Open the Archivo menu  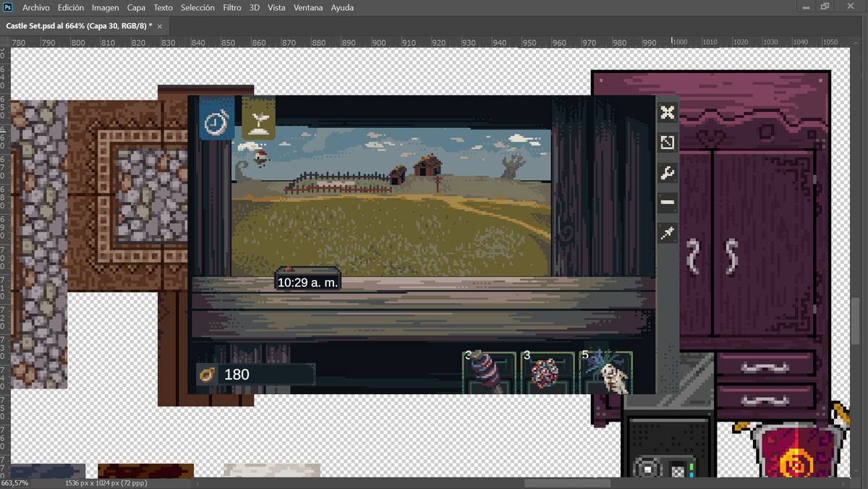click(36, 7)
